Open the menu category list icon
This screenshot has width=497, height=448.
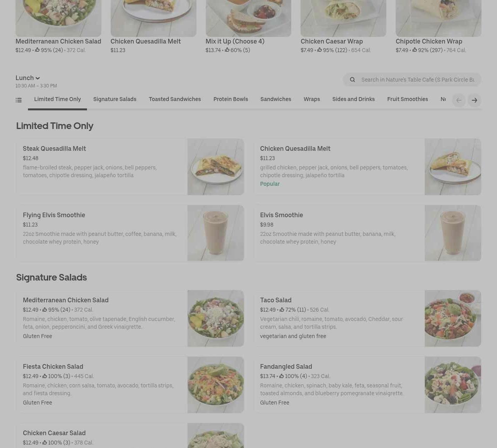(19, 100)
